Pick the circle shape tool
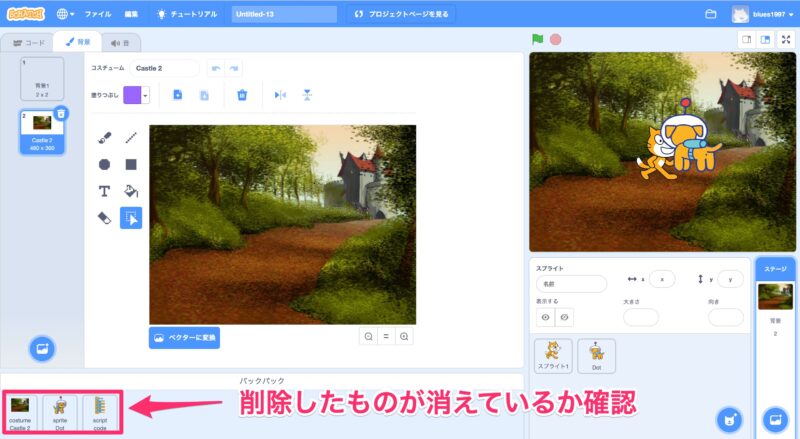This screenshot has height=439, width=800. pyautogui.click(x=104, y=164)
